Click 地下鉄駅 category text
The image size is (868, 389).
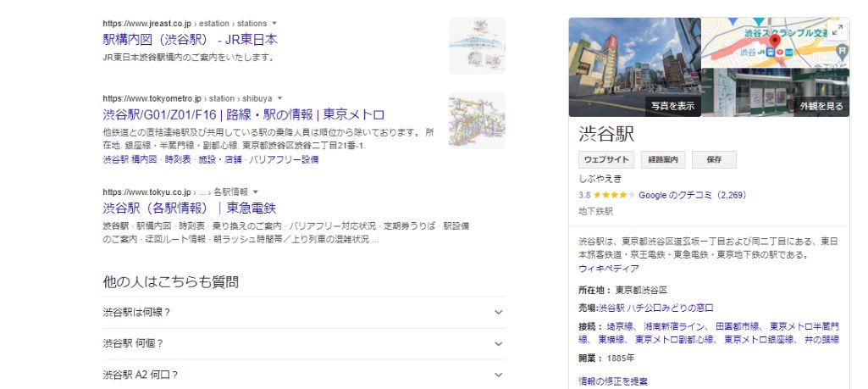(x=595, y=211)
